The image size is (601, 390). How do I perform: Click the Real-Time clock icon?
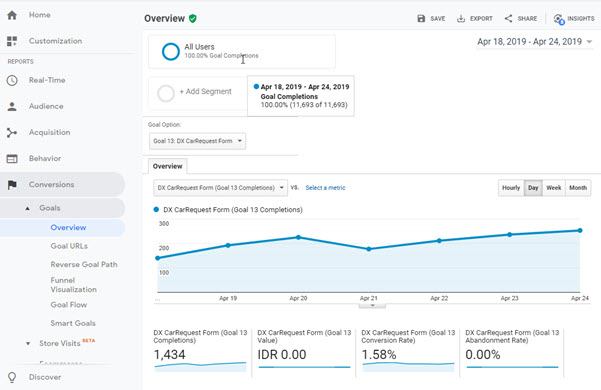point(12,80)
